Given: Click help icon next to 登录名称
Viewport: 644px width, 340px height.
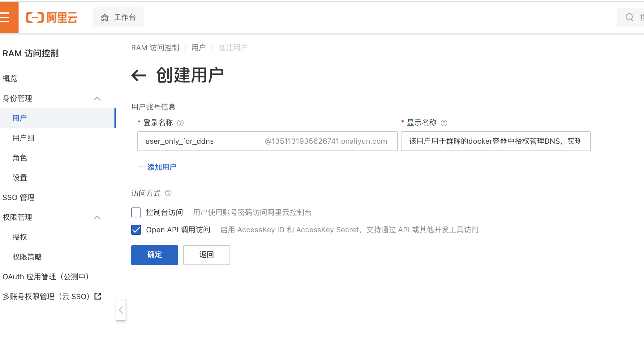Looking at the screenshot, I should pos(180,123).
